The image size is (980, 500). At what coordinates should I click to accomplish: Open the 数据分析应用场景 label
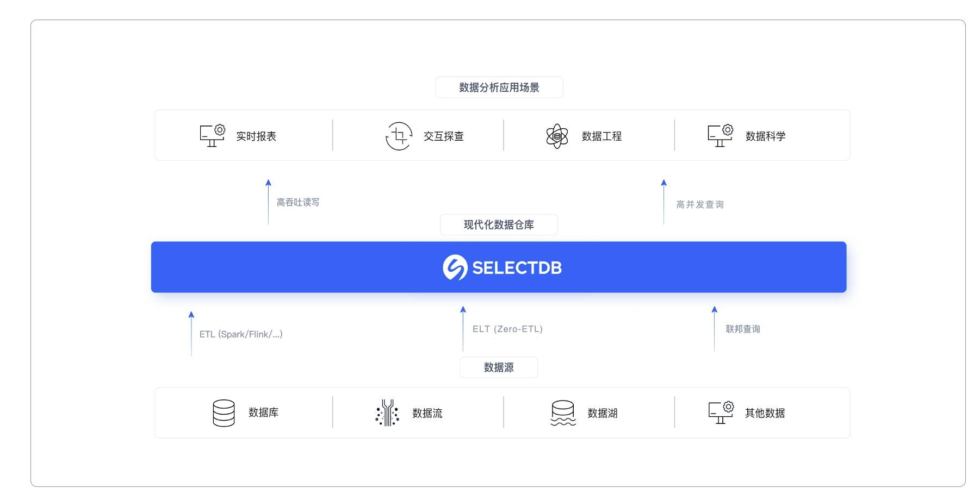click(x=499, y=87)
